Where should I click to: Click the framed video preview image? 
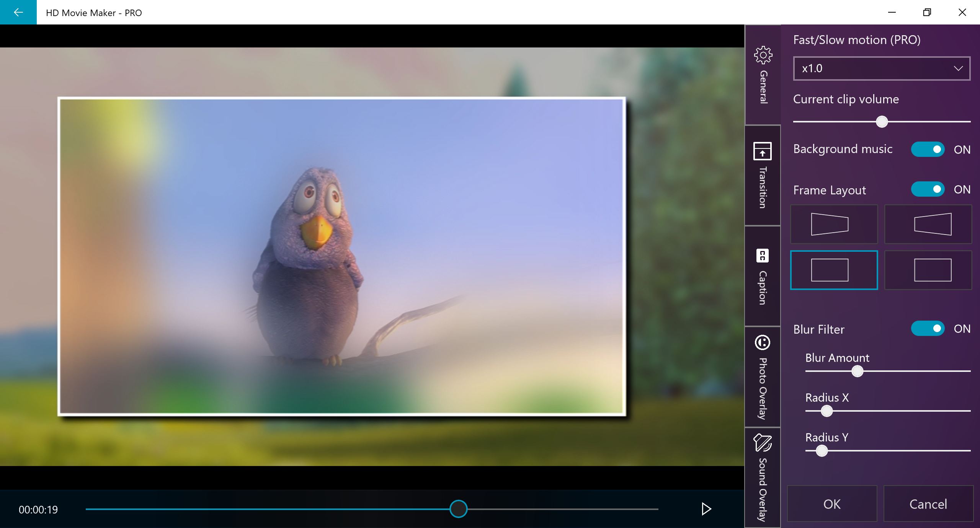[342, 256]
